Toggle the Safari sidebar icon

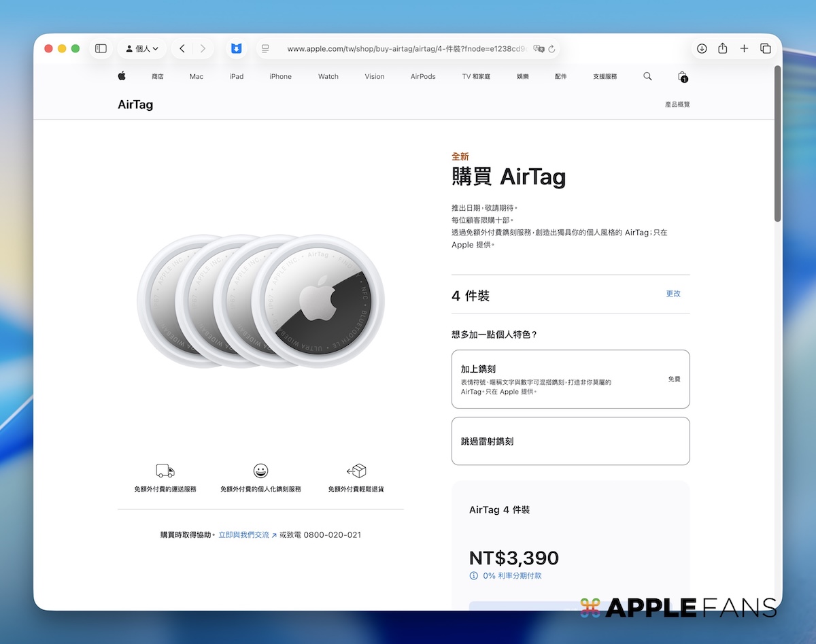click(101, 48)
